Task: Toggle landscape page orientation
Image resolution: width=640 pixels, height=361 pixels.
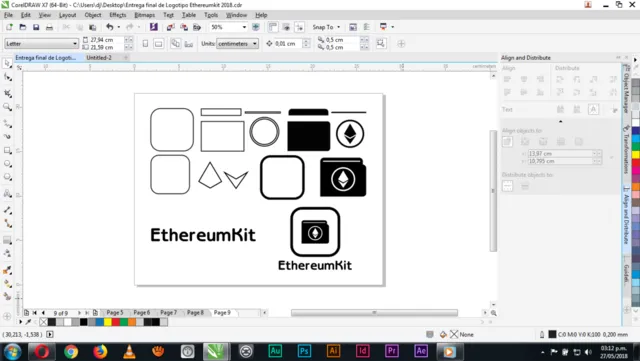Action: pyautogui.click(x=158, y=44)
